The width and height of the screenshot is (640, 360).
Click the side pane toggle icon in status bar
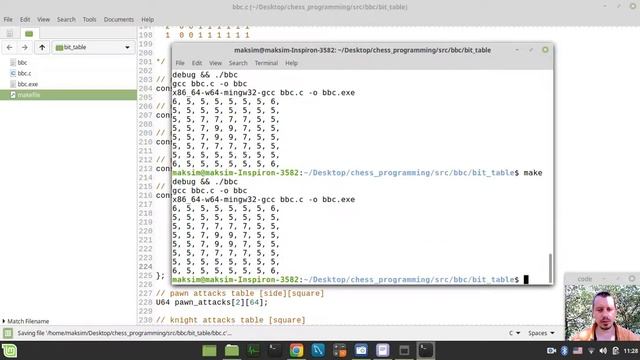click(x=8, y=333)
